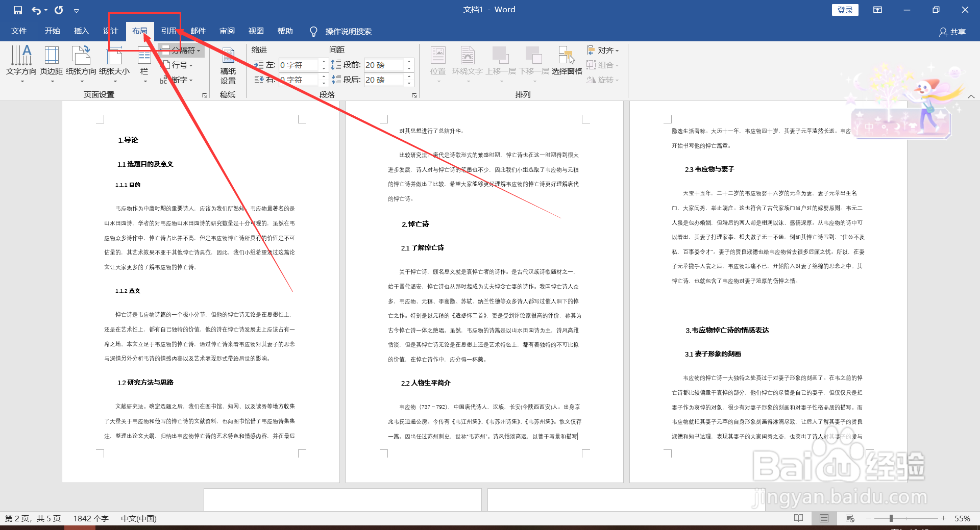
Task: Click the 段前 spacing input field
Action: [x=385, y=64]
